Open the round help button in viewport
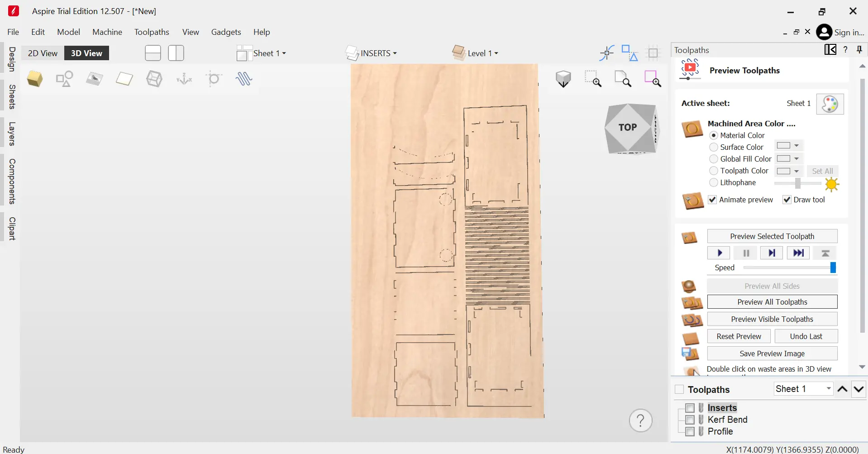 coord(640,421)
